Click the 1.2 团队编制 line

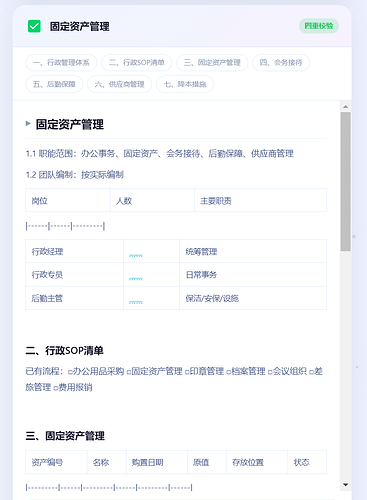tap(75, 175)
